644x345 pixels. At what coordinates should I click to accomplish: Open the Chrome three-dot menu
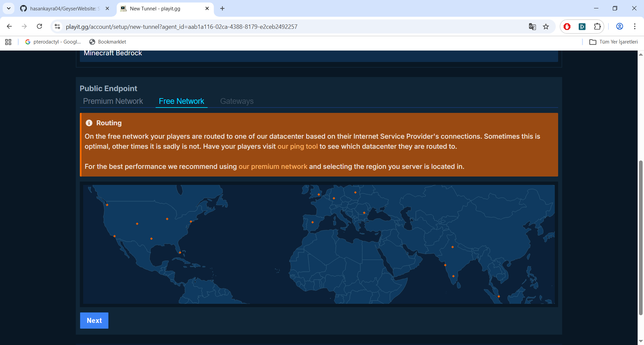pos(635,26)
